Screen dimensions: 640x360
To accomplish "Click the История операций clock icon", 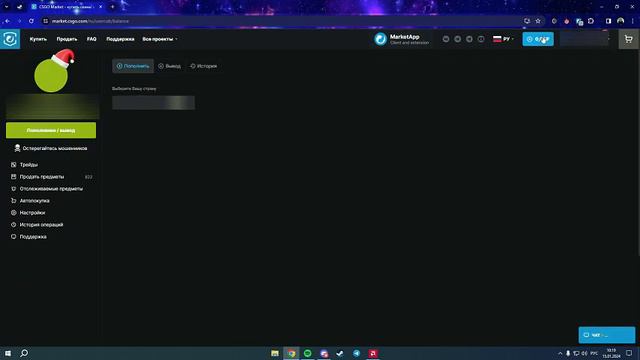I will pyautogui.click(x=13, y=225).
